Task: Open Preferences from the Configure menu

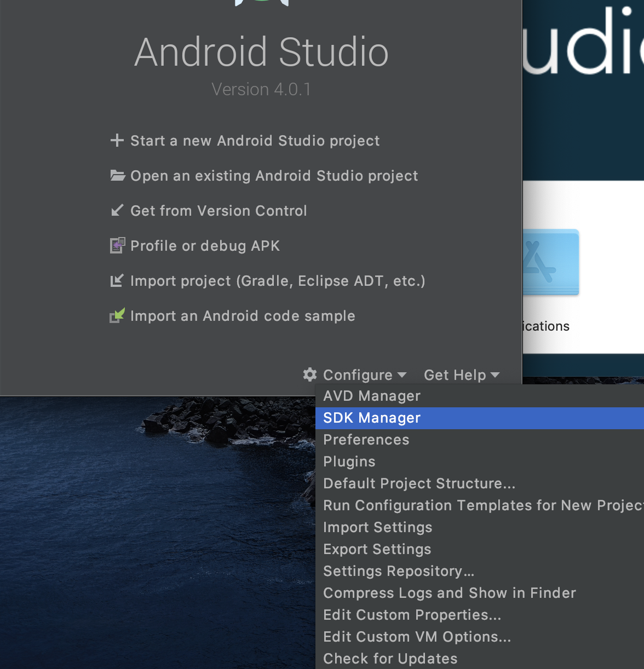Action: (480, 440)
